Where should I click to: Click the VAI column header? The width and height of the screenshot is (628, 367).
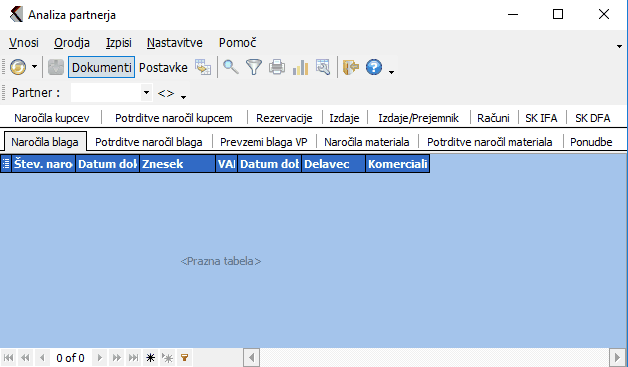tap(226, 163)
